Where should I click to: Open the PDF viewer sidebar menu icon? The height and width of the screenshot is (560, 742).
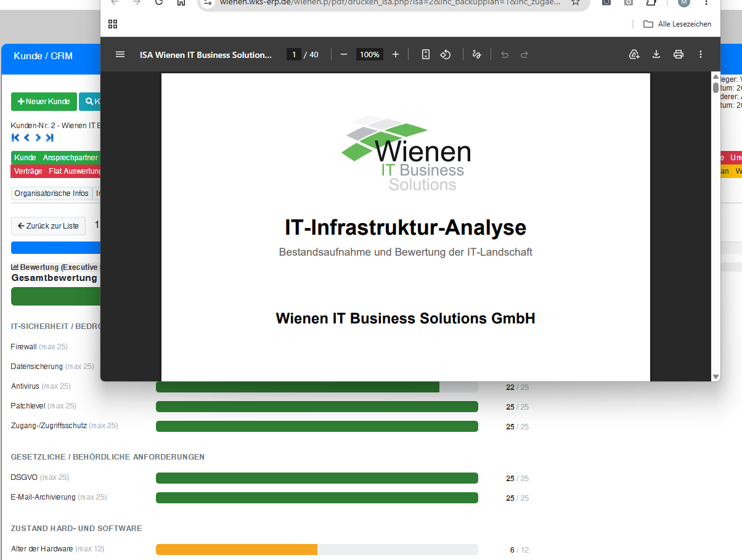(x=120, y=54)
